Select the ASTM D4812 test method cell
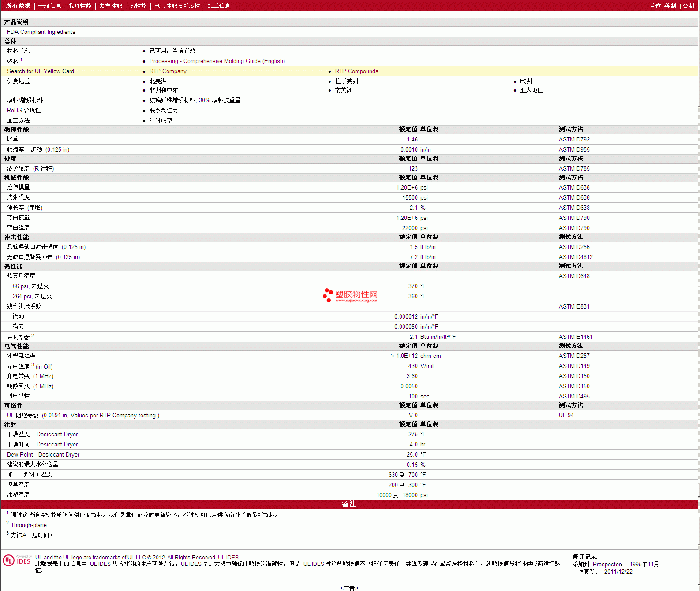 pyautogui.click(x=576, y=257)
